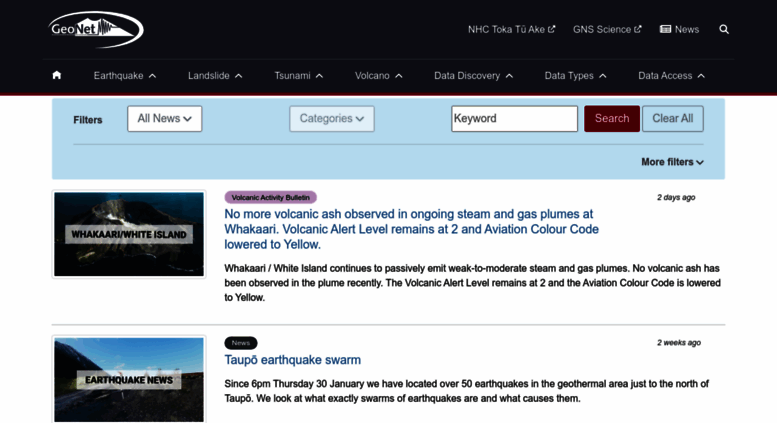Select the Volcanic Activity Bulletin tag

coord(271,198)
